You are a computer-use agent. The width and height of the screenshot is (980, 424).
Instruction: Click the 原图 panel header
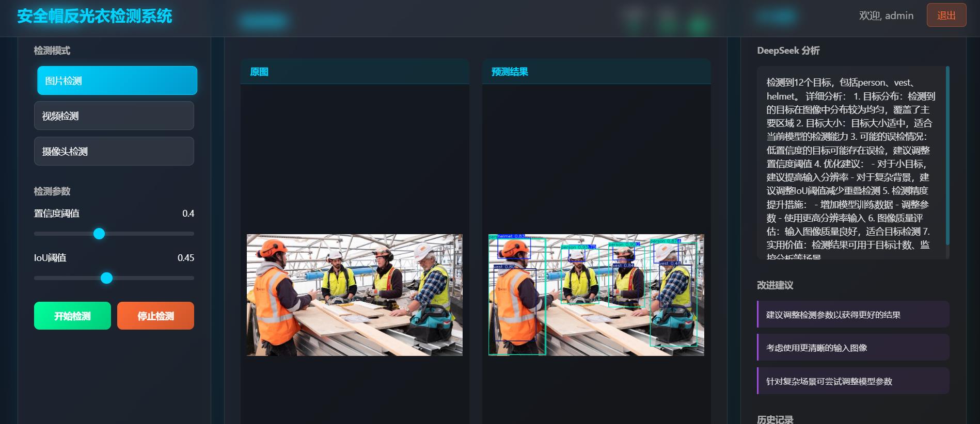coord(355,72)
